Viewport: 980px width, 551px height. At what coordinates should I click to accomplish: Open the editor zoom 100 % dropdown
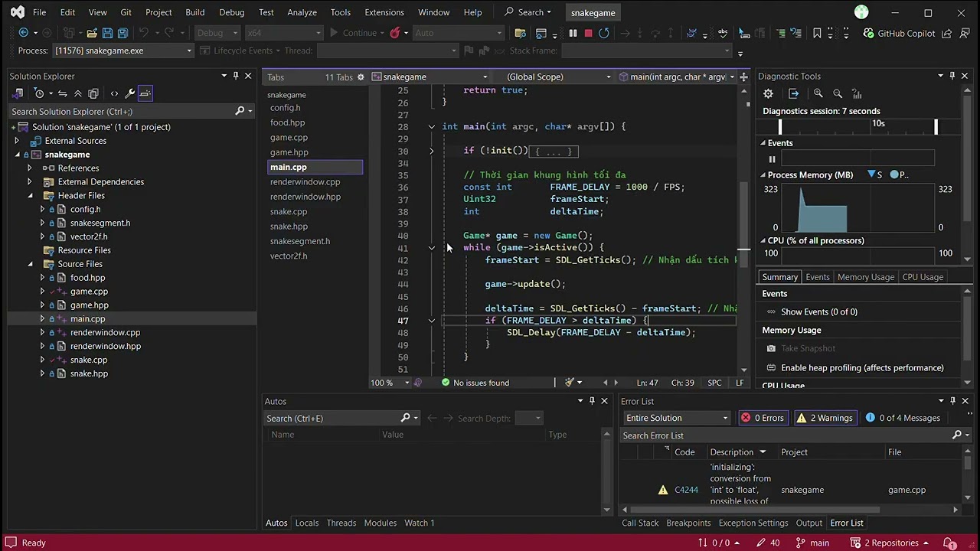[390, 383]
